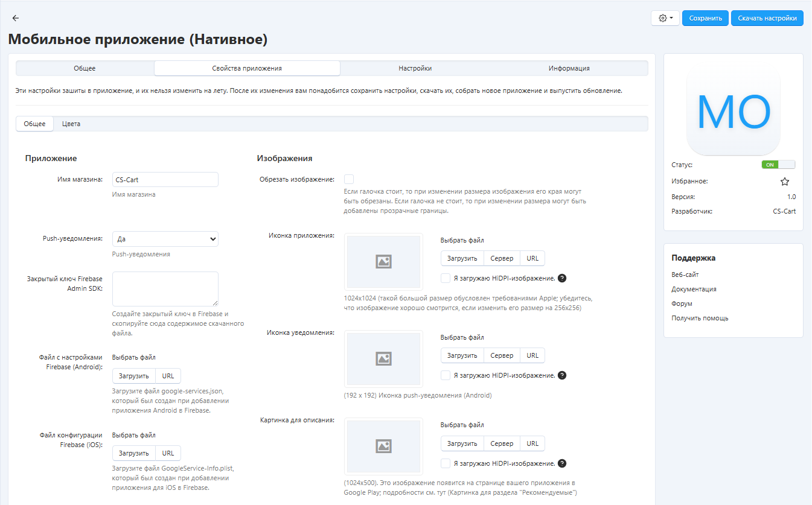Open the 'Документация' support link
This screenshot has width=812, height=505.
[x=694, y=289]
